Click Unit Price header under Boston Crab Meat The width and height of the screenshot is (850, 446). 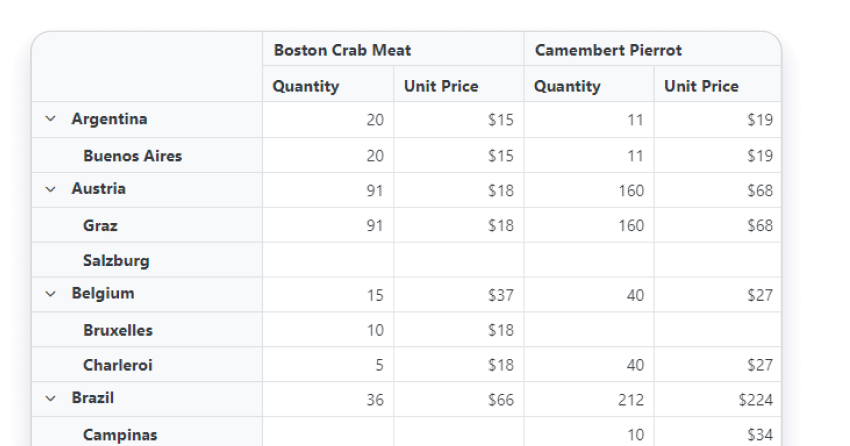click(x=441, y=86)
